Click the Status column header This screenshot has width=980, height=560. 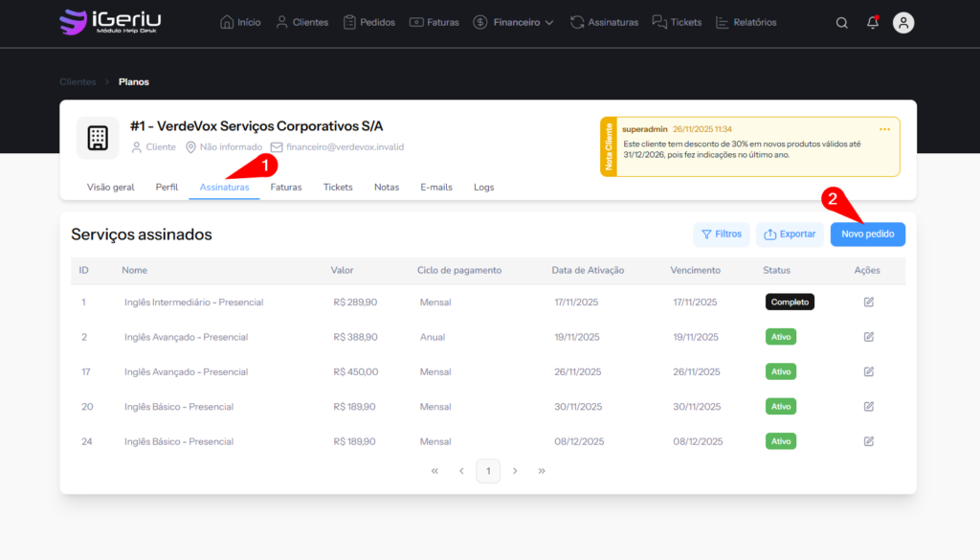click(x=777, y=271)
